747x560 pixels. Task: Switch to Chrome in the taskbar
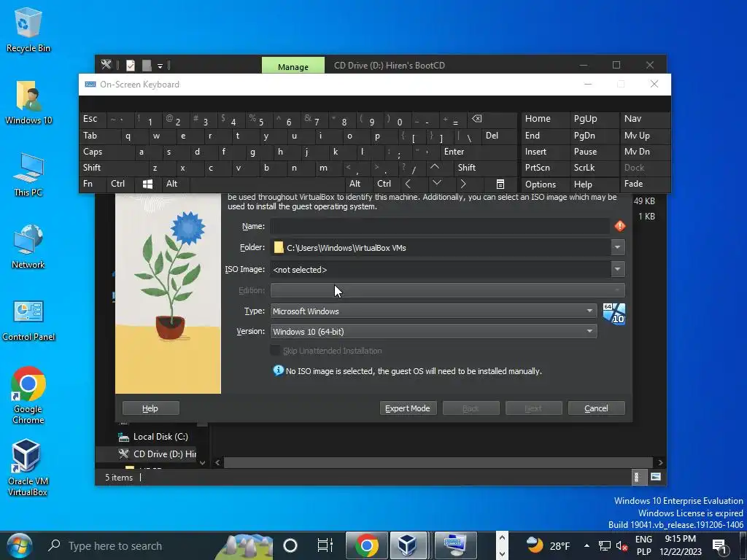[x=366, y=545]
